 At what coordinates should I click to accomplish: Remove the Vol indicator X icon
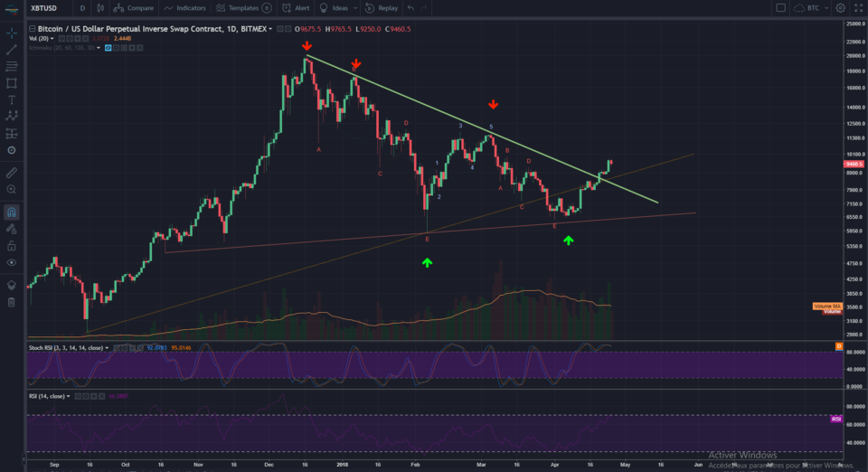tap(85, 39)
